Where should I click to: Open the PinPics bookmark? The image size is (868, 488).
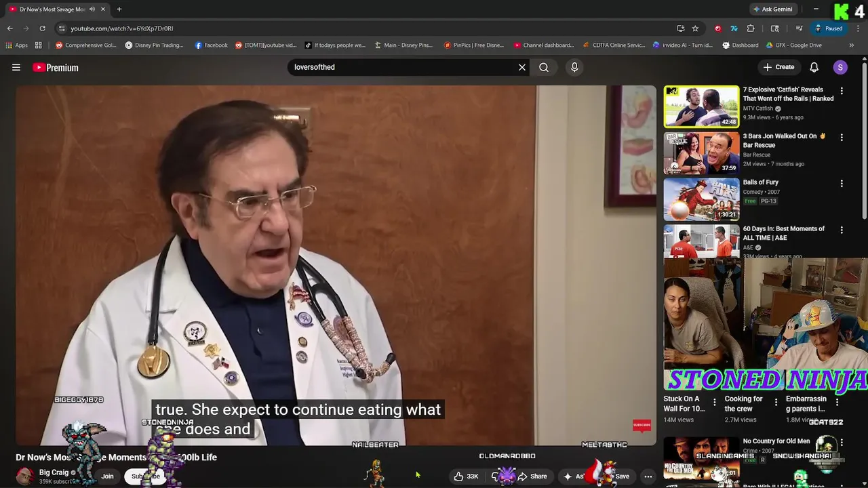pyautogui.click(x=473, y=45)
